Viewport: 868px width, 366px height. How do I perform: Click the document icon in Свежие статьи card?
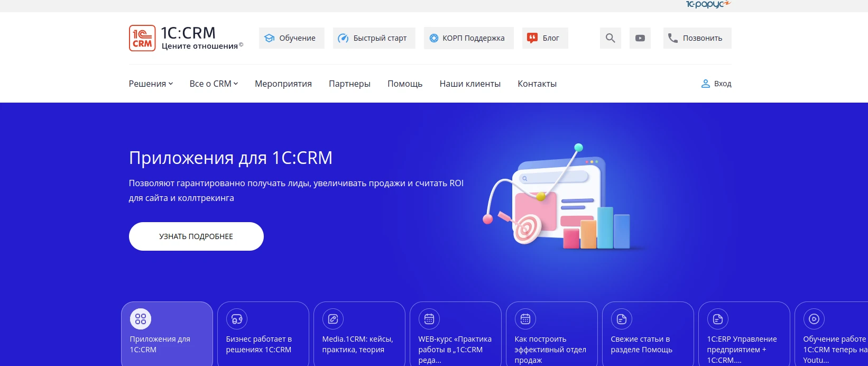tap(622, 319)
